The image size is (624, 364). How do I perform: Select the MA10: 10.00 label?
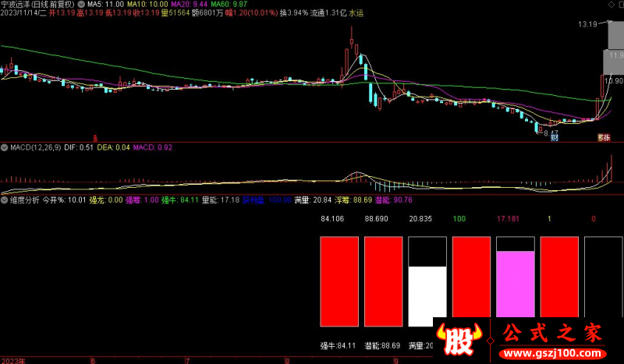tap(147, 5)
